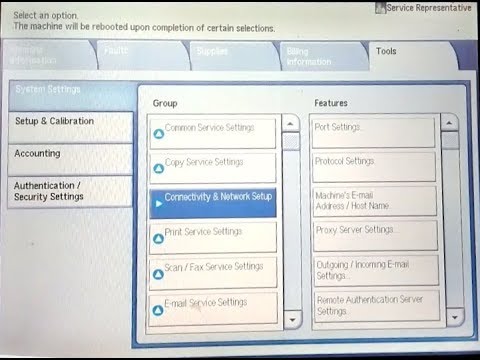Screen dimensions: 480x360
Task: Click triangle icon beside E-mail Service Settings
Action: tap(158, 310)
